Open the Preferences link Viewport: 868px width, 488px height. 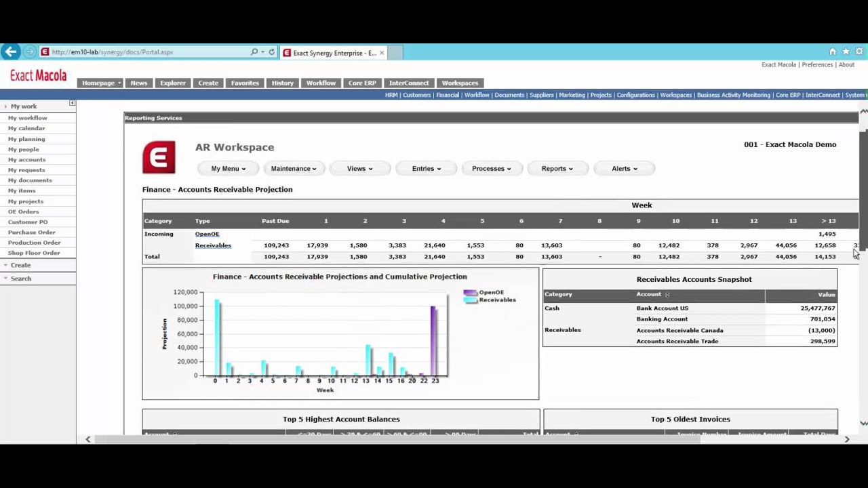(x=817, y=65)
